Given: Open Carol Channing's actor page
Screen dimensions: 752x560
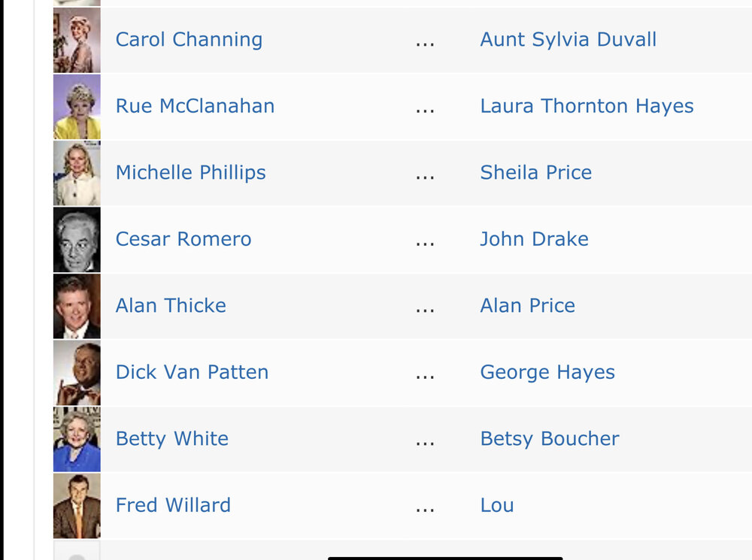Looking at the screenshot, I should (189, 40).
